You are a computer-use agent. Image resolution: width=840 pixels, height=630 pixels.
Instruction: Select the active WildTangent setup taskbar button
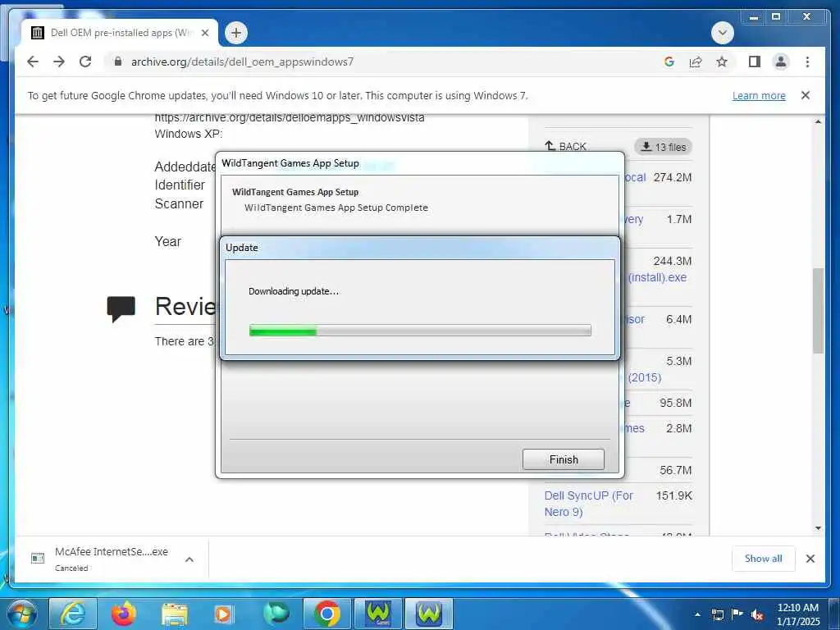(428, 614)
